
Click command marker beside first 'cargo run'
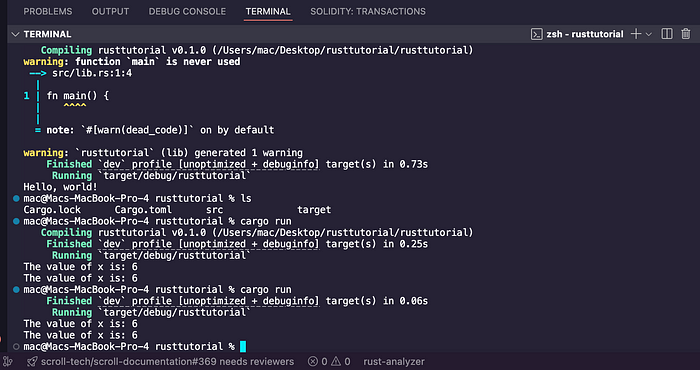pos(17,221)
